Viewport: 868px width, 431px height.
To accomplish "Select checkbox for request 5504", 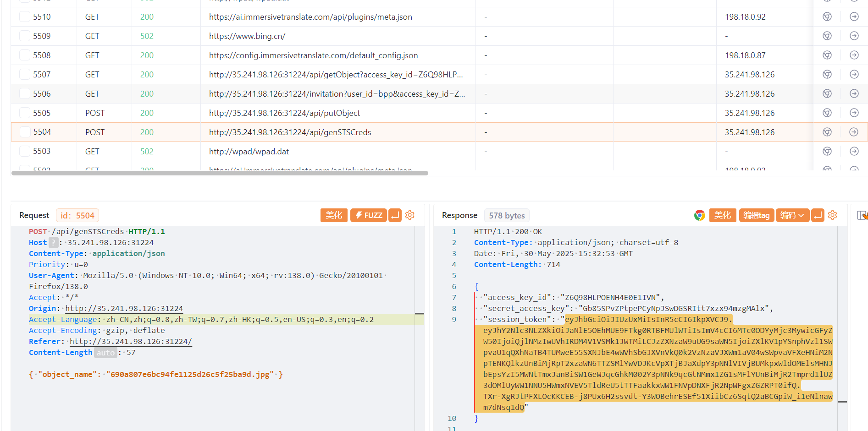I will tap(25, 132).
